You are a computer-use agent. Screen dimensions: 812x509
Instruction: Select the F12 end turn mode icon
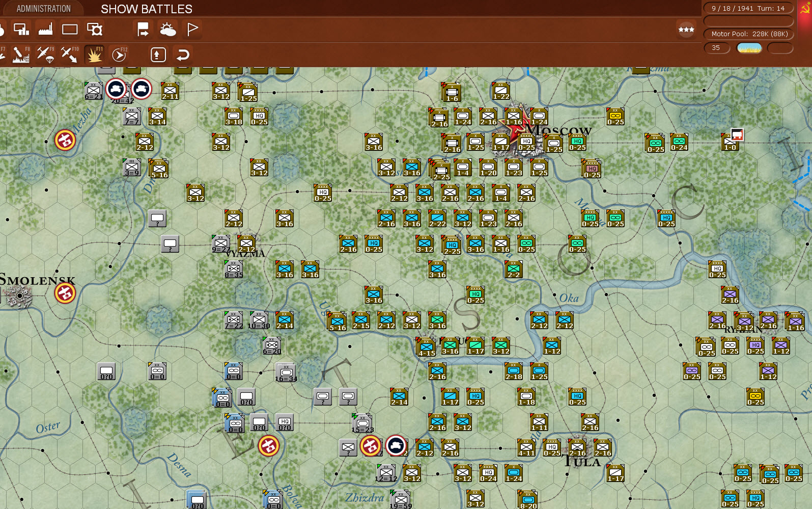pos(119,54)
